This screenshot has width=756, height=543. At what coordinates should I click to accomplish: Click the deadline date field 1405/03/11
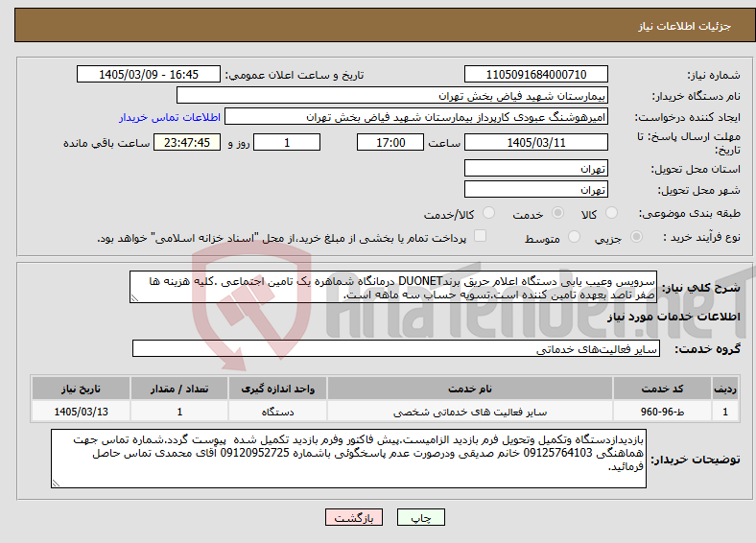click(535, 142)
